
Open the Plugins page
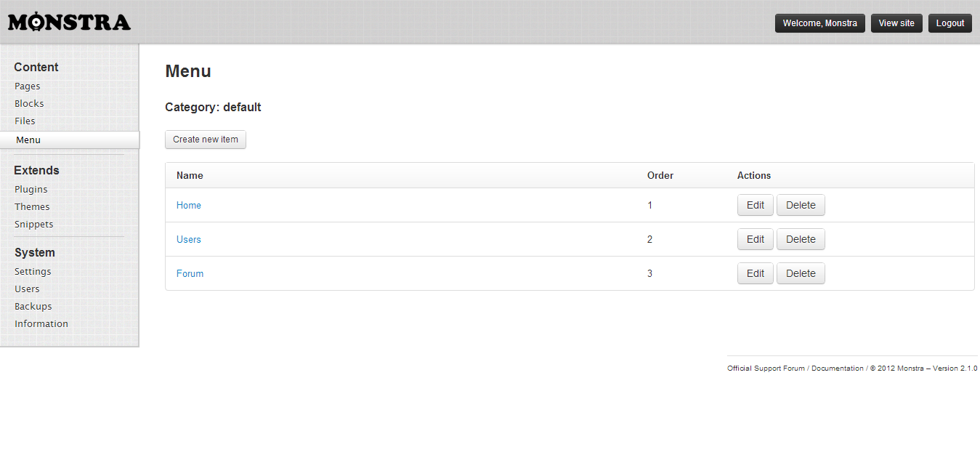tap(31, 189)
